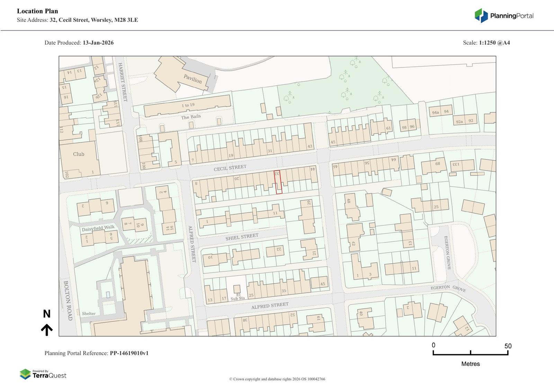554x392 pixels.
Task: Click the PlanningPortal logo icon
Action: tap(481, 16)
